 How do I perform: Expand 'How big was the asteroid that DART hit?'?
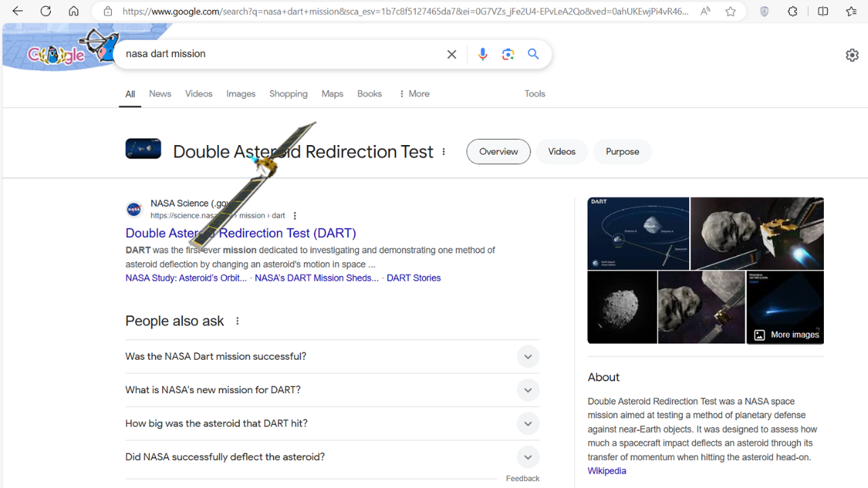coord(332,424)
